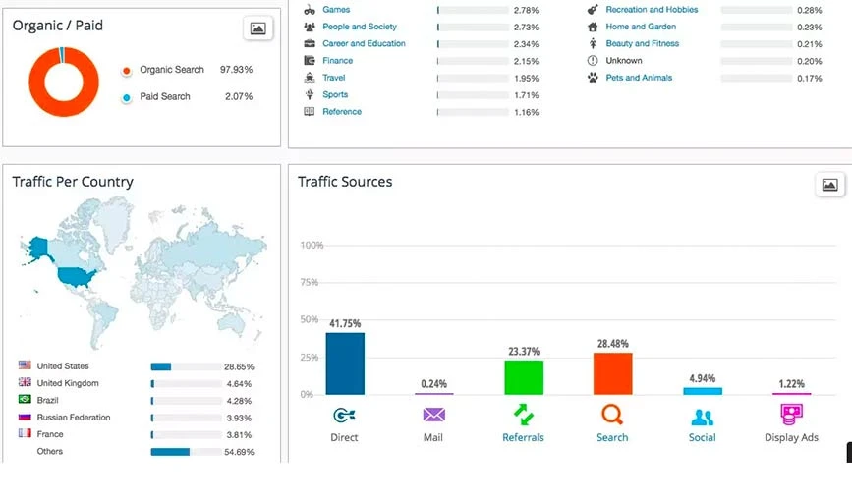Click the France 3.81% value

coord(239,435)
